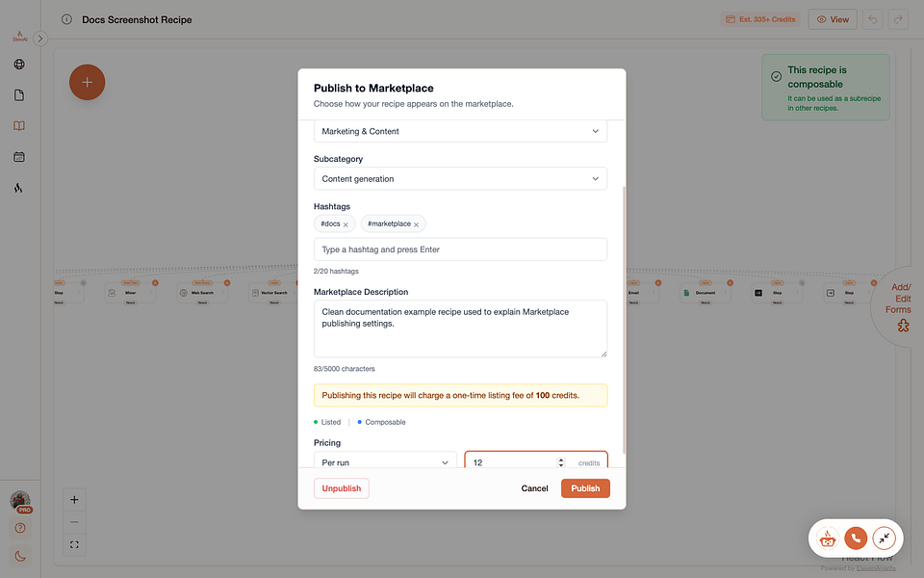924x578 pixels.
Task: Open the user avatar with PRO badge
Action: tap(20, 501)
